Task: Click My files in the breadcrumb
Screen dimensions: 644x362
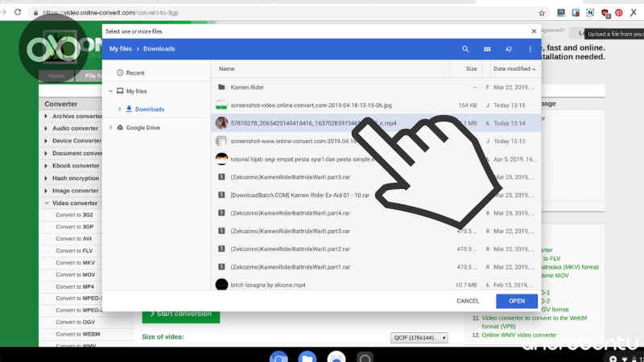Action: [x=120, y=49]
